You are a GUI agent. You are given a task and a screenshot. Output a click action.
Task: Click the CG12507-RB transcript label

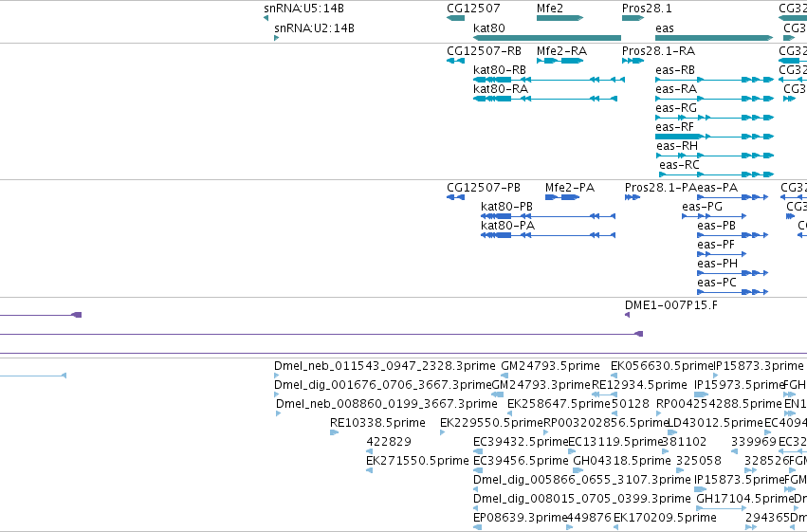pyautogui.click(x=484, y=51)
